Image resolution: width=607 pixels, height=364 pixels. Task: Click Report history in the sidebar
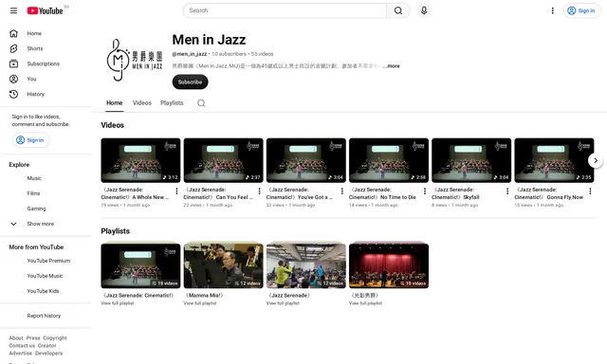pyautogui.click(x=46, y=316)
